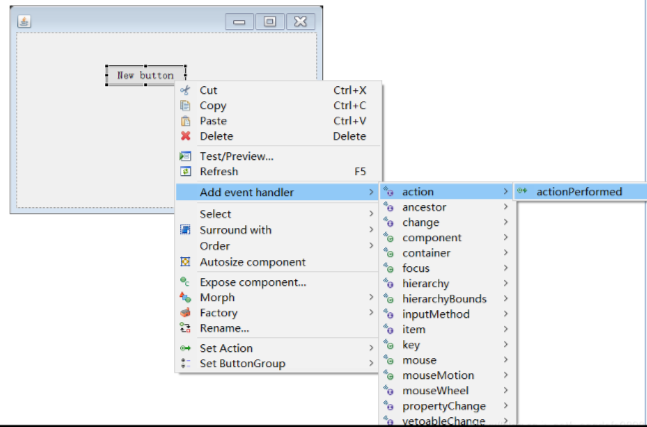Click the F5 shortcut text
This screenshot has width=647, height=427.
[360, 171]
